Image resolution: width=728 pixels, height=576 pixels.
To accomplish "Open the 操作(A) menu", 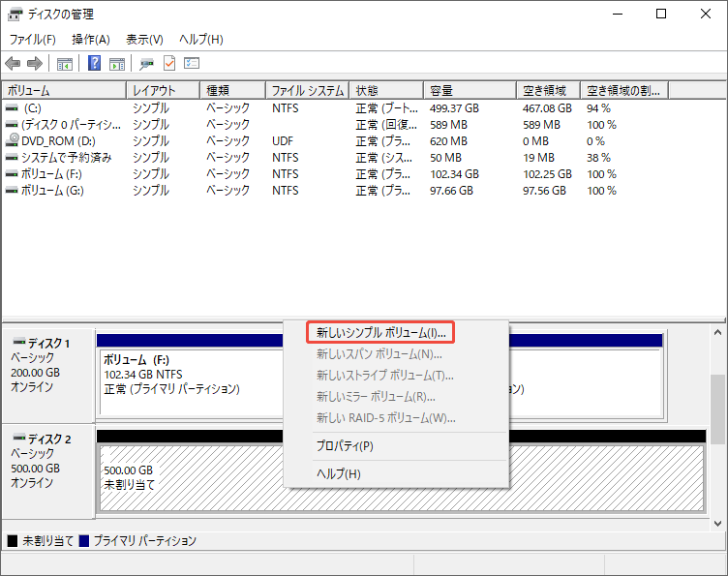I will tap(91, 40).
